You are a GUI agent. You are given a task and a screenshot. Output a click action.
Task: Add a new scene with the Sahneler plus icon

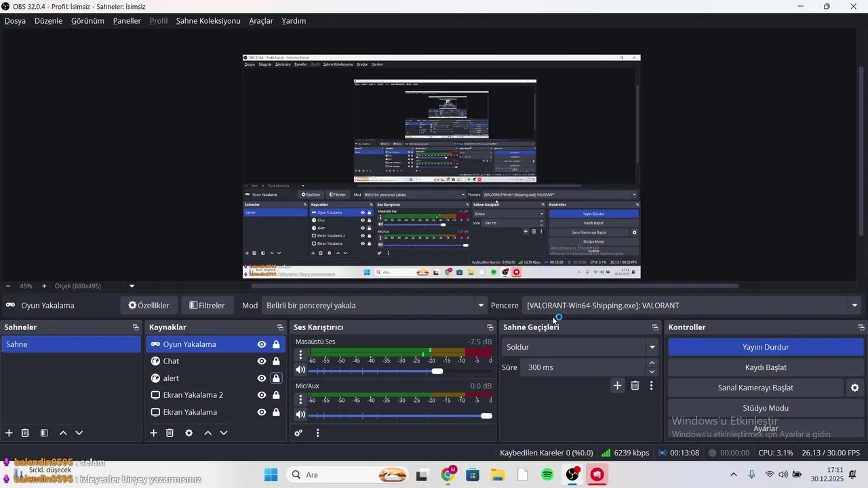click(9, 433)
